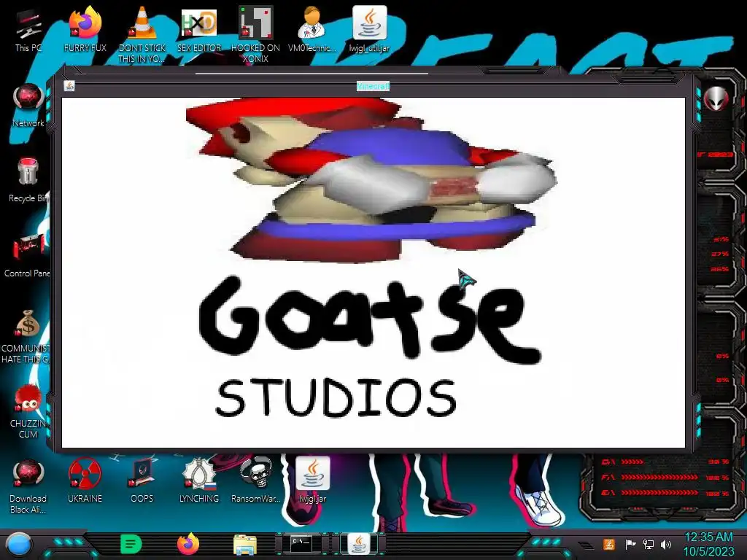The height and width of the screenshot is (560, 747).
Task: Click the Java tray icon
Action: coord(608,544)
